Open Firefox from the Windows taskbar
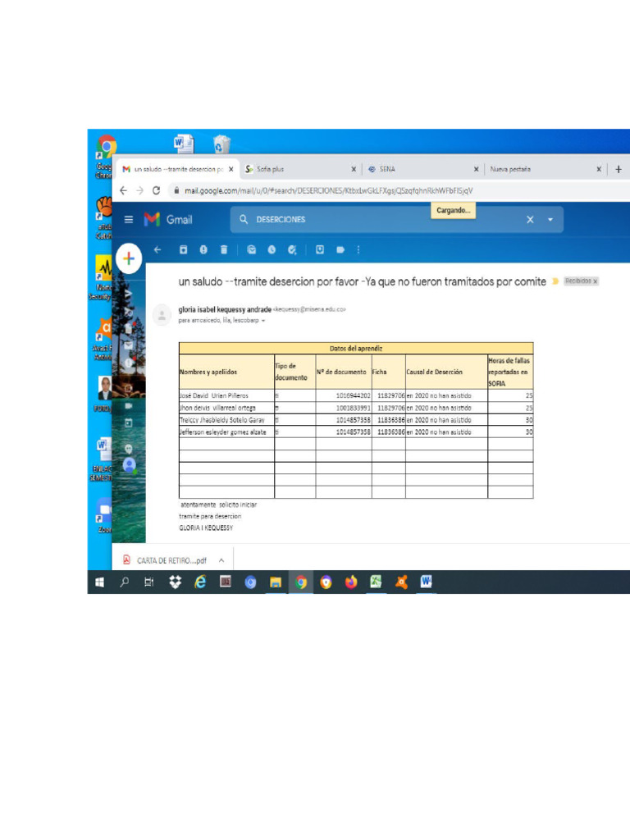Screen dimensions: 630x840 coord(351,582)
